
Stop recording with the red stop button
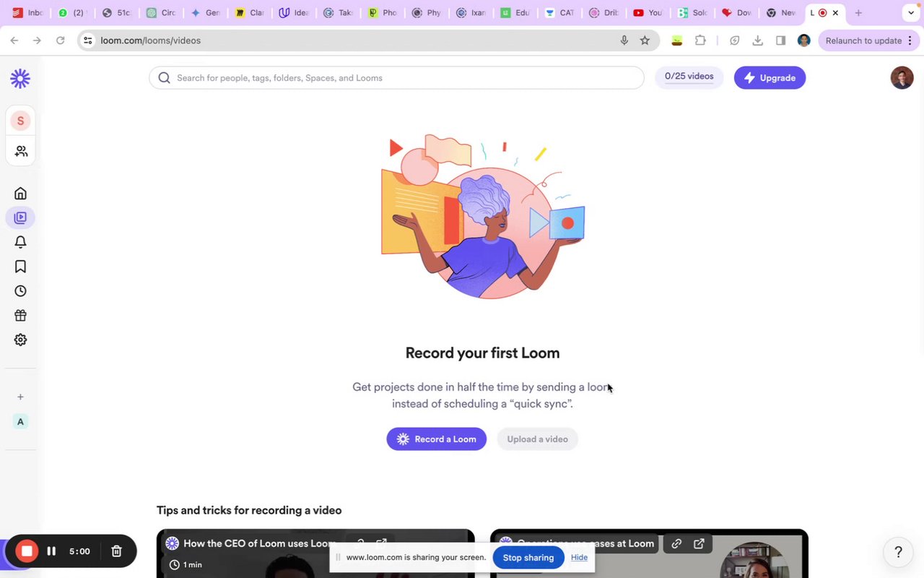pyautogui.click(x=27, y=551)
